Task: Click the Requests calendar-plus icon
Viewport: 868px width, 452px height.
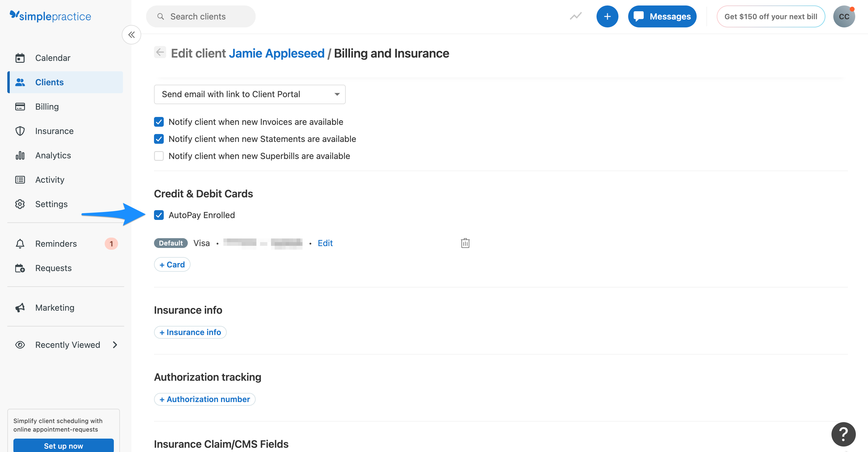Action: 20,268
